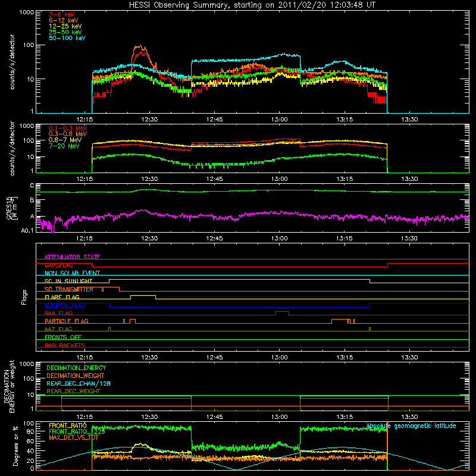Select the PARTICLE_FLAG label
The width and height of the screenshot is (476, 476).
pyautogui.click(x=67, y=321)
